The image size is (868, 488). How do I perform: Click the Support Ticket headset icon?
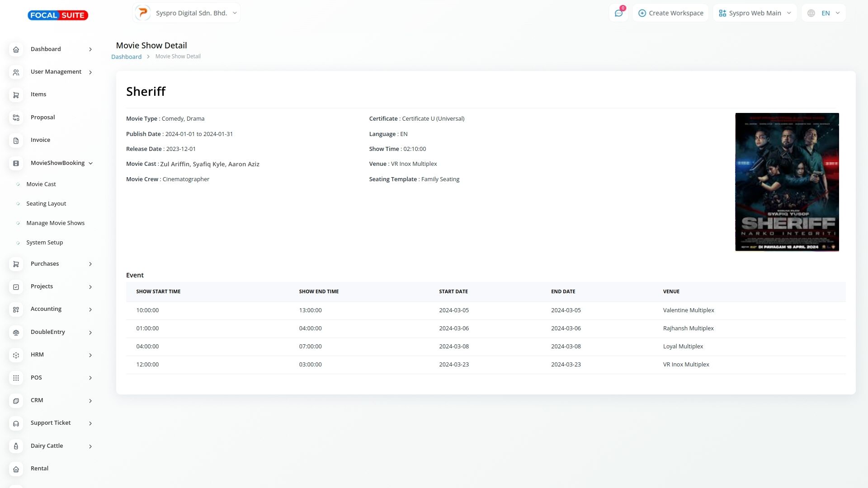pos(16,423)
